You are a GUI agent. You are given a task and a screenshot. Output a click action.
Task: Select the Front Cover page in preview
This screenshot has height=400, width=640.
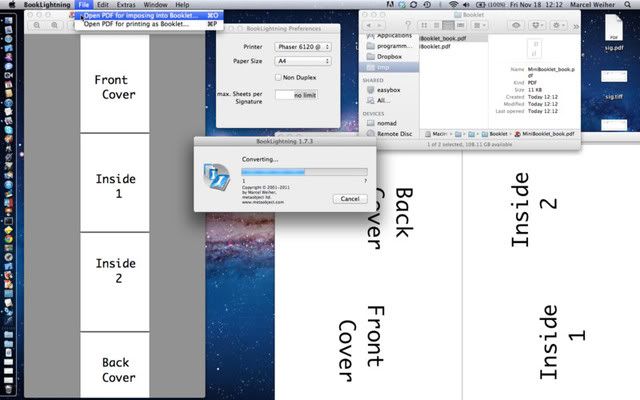(x=115, y=83)
